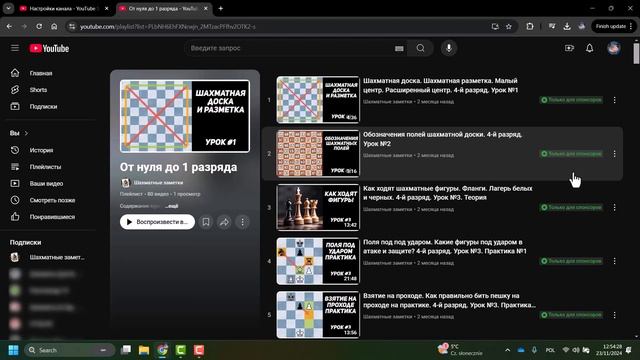Viewport: 640px width, 360px height.
Task: Open taskbar clock showing 12:54
Action: (x=609, y=350)
